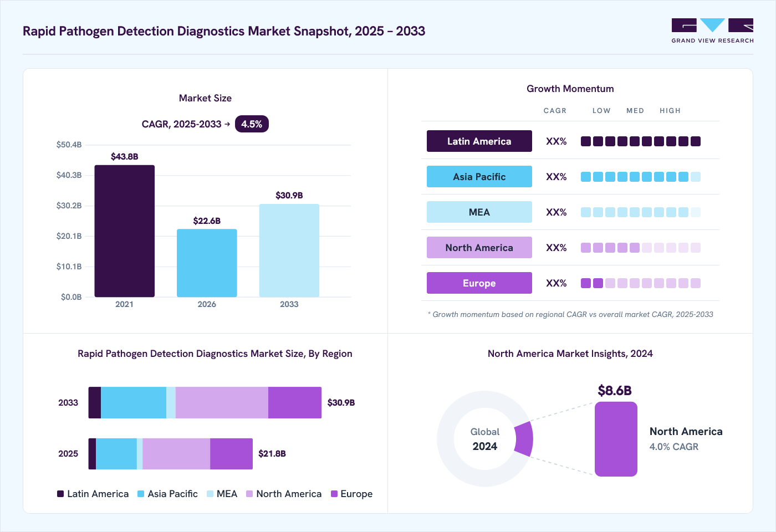
Task: Click the $30.9B label above the 2033 column
Action: [x=289, y=196]
